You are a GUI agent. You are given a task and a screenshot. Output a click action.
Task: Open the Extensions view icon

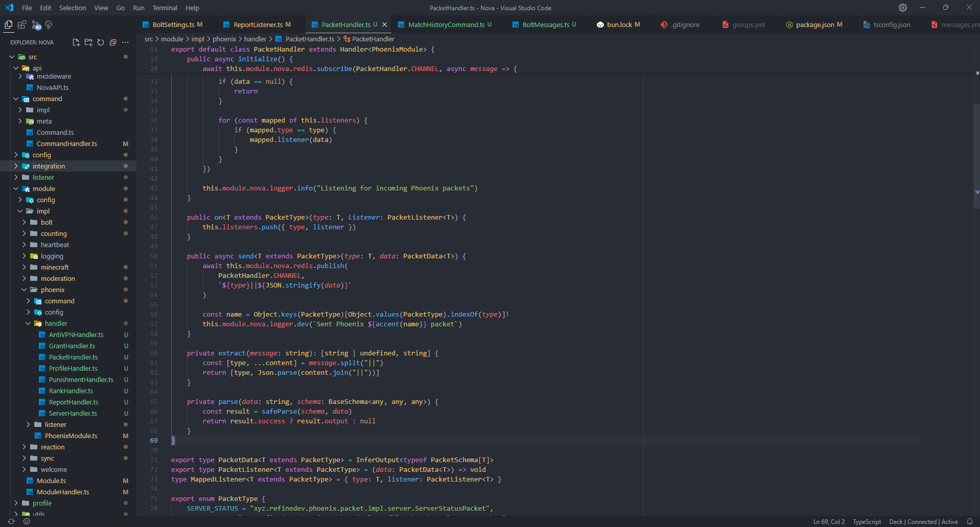22,25
